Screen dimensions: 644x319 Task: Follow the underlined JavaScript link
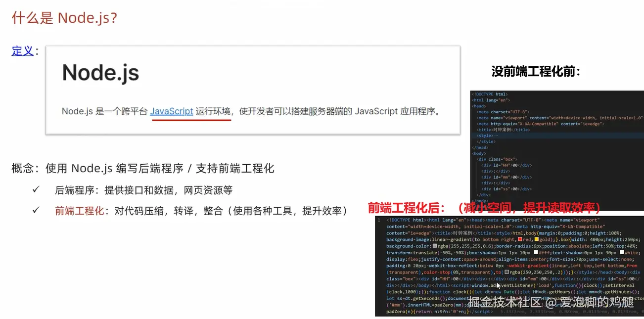pyautogui.click(x=172, y=111)
